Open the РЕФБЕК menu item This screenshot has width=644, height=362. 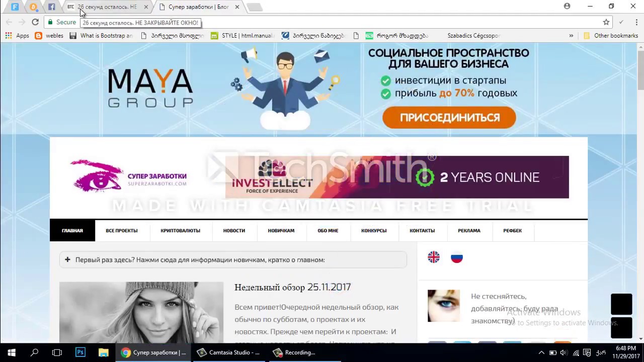coord(513,231)
